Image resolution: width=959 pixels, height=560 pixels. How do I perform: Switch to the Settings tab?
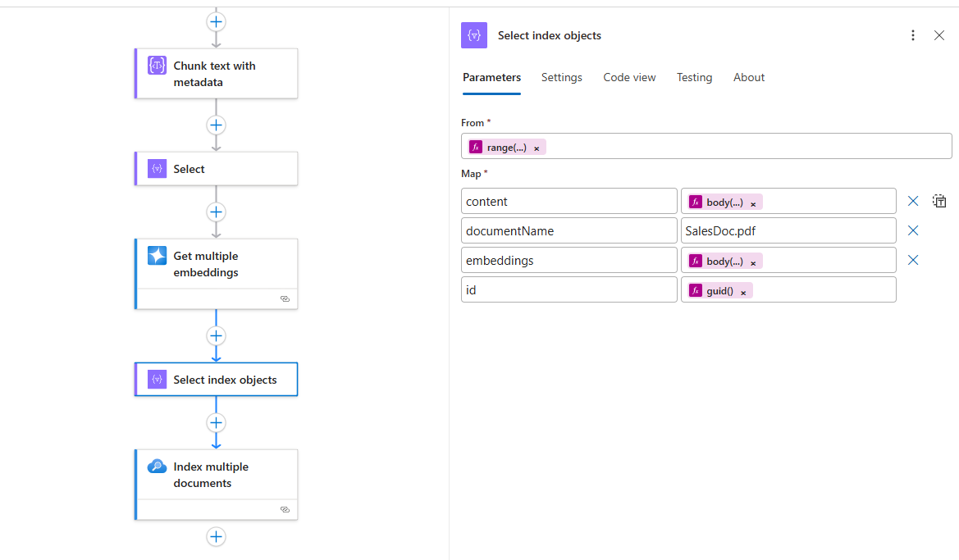coord(561,77)
